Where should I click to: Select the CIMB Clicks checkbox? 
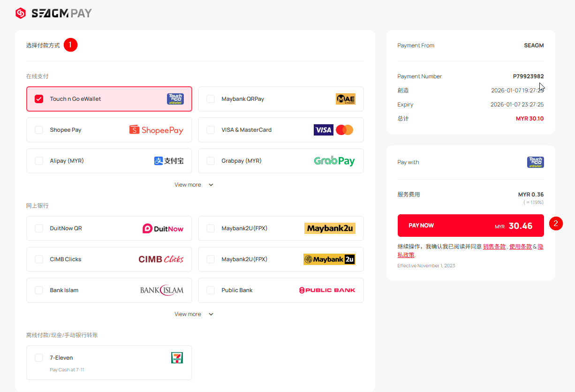point(39,259)
